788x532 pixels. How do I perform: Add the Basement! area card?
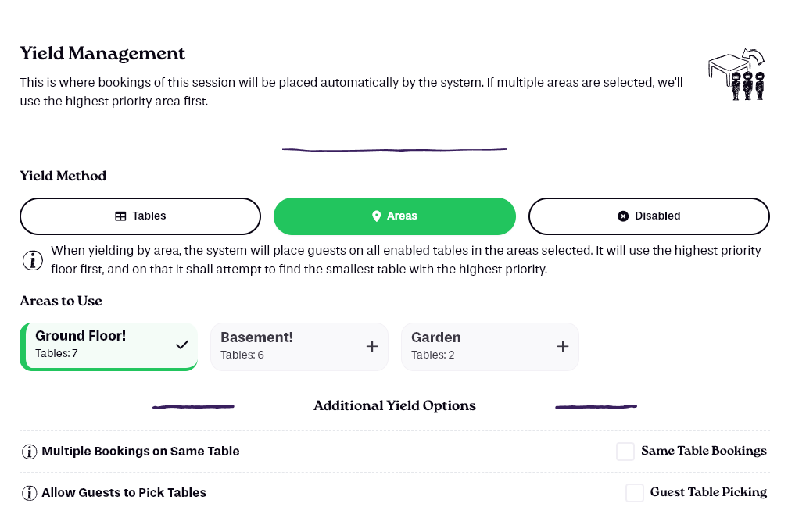[299, 347]
